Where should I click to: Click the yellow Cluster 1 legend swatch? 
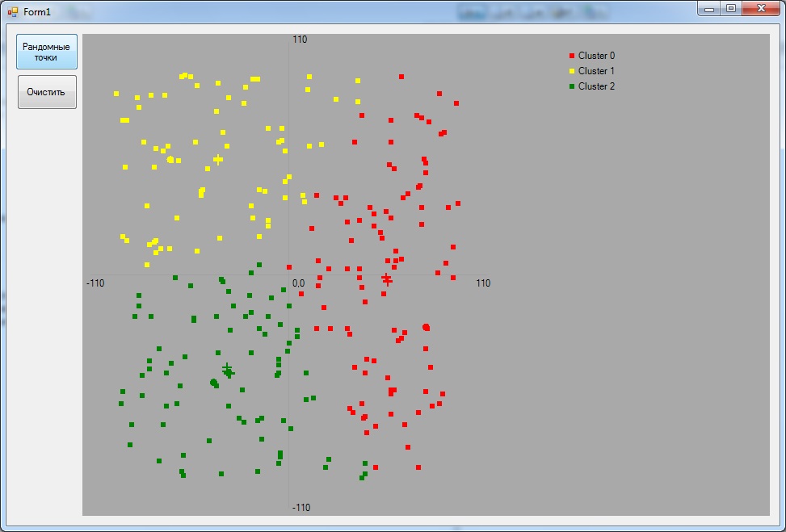tap(572, 71)
